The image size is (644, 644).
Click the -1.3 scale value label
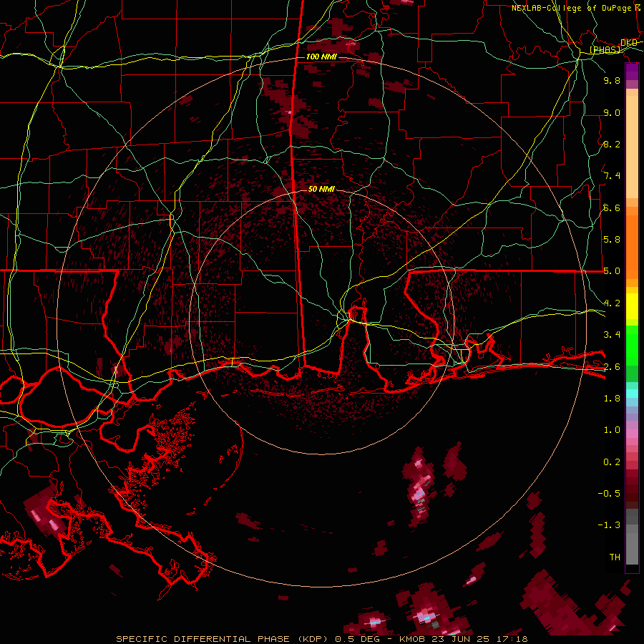pyautogui.click(x=609, y=525)
